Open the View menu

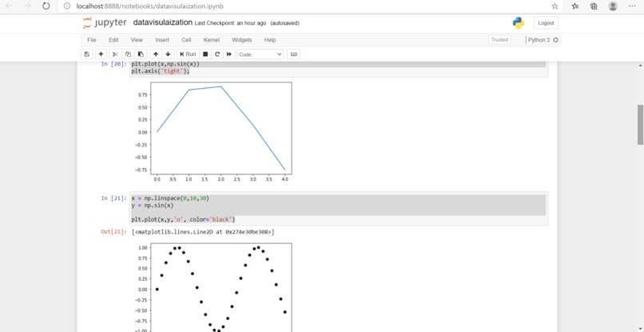pyautogui.click(x=137, y=40)
